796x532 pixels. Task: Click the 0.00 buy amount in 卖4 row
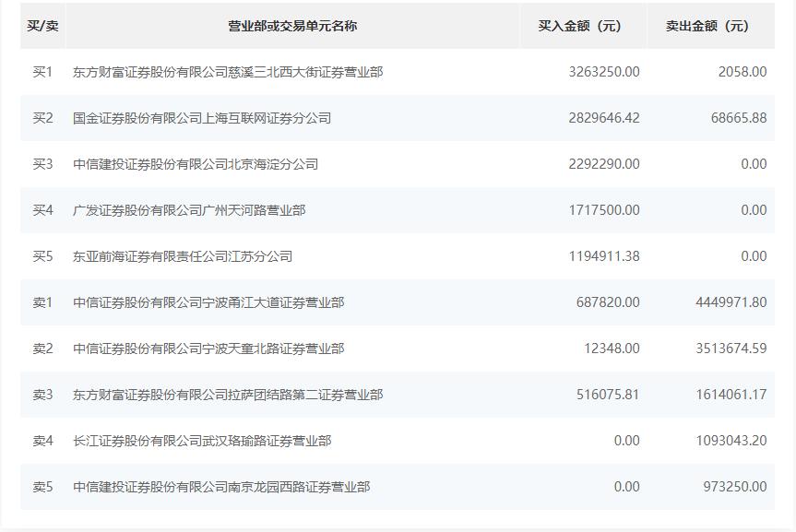pyautogui.click(x=627, y=441)
